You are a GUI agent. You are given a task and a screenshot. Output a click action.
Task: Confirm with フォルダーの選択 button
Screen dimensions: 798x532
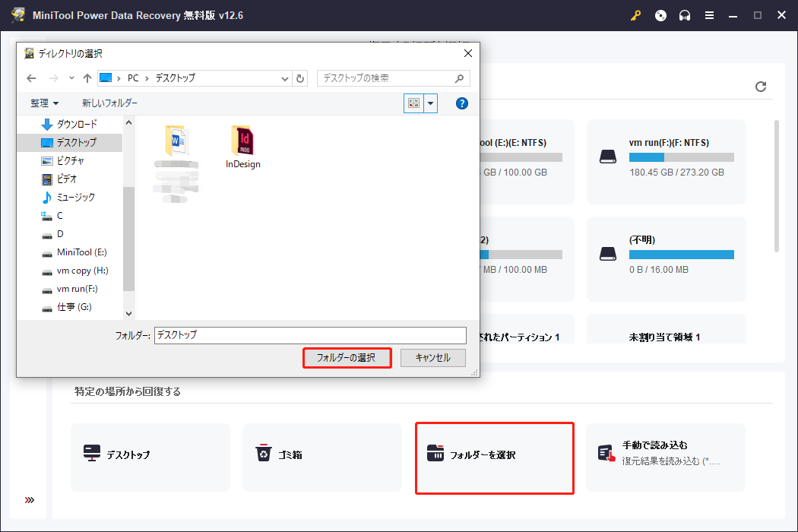tap(347, 358)
